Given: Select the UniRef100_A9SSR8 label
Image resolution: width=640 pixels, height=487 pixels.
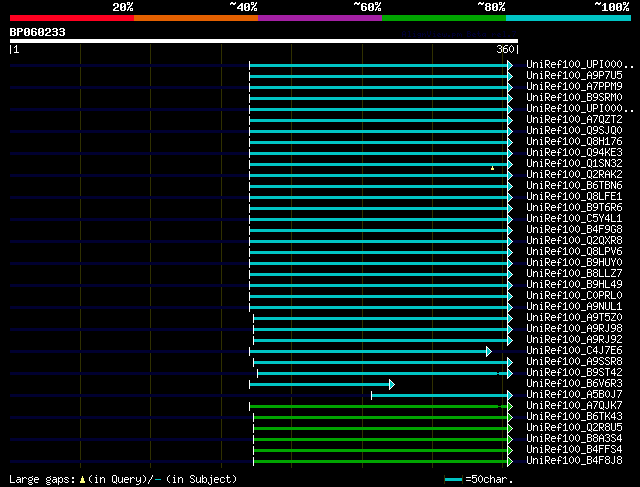Looking at the screenshot, I should click(x=574, y=362).
